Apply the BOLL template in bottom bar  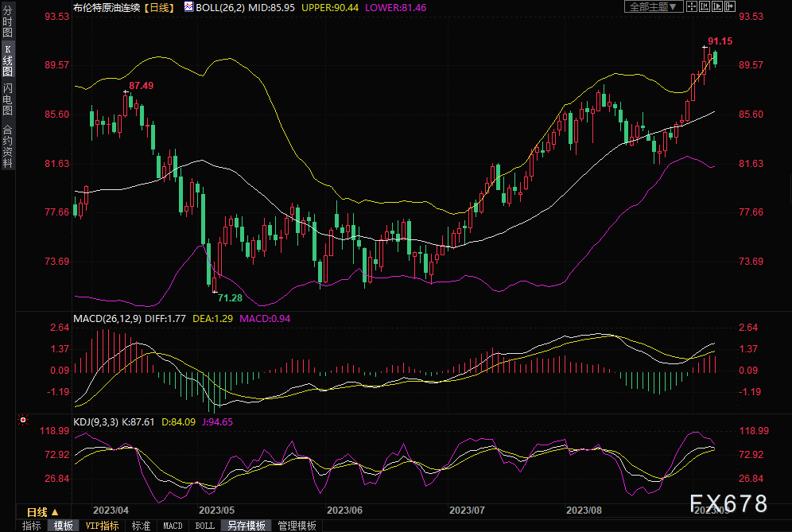pyautogui.click(x=204, y=526)
